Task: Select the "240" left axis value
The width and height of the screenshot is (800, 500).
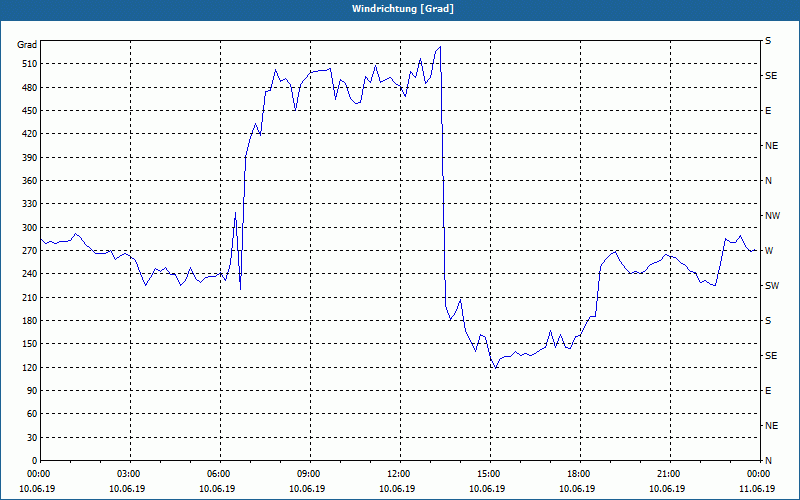Action: (30, 274)
